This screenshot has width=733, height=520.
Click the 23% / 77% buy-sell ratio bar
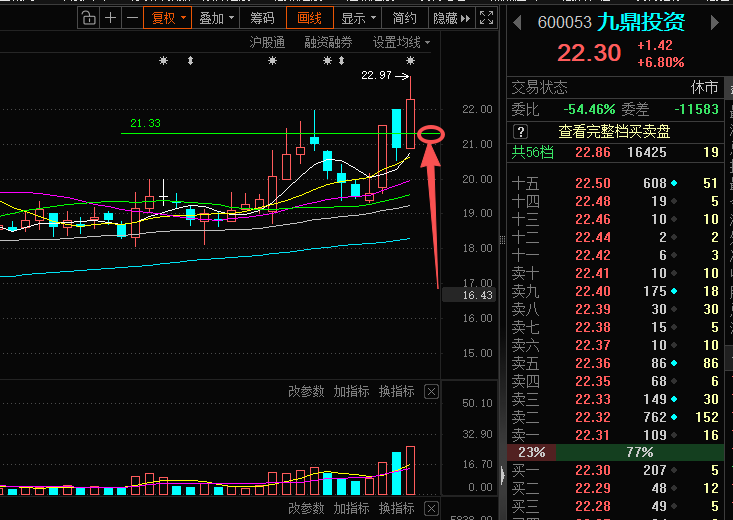pyautogui.click(x=616, y=452)
